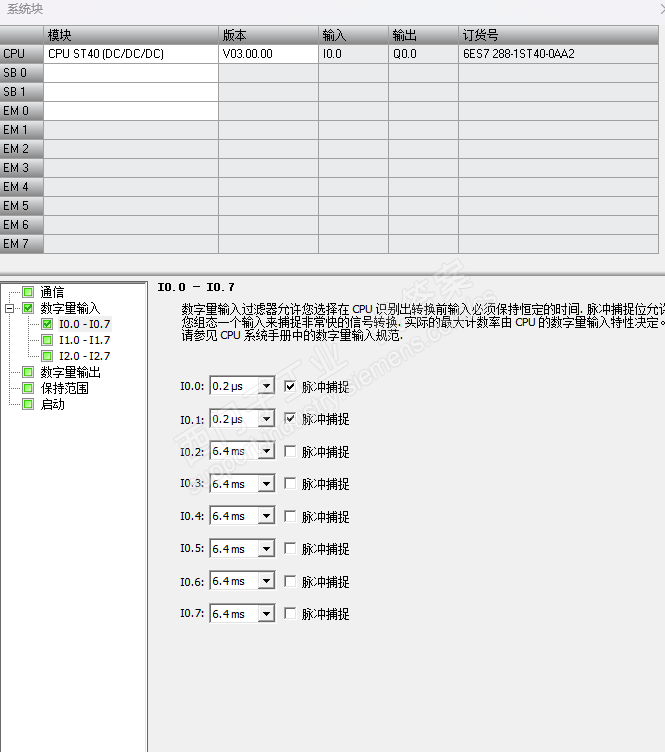Select the I0.0 - I0.7 tree item
The height and width of the screenshot is (752, 665).
(84, 324)
